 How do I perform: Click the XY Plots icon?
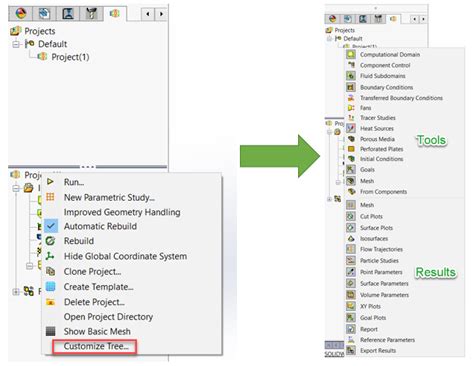351,306
